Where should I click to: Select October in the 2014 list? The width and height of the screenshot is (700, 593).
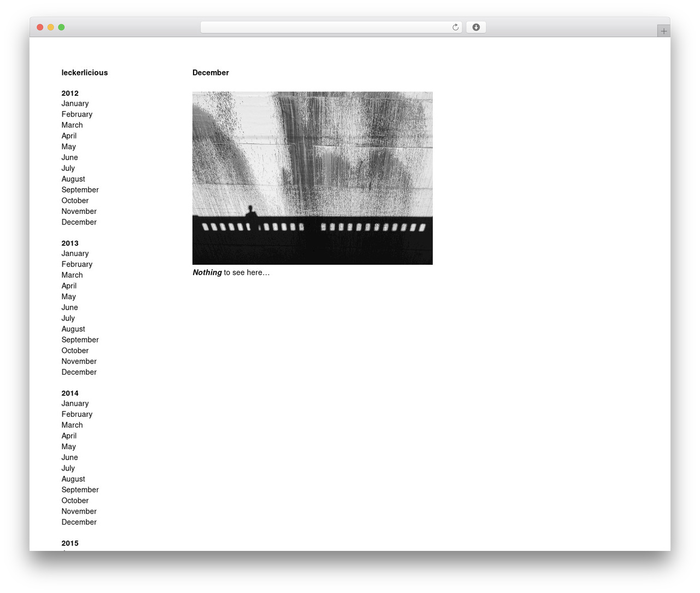75,501
